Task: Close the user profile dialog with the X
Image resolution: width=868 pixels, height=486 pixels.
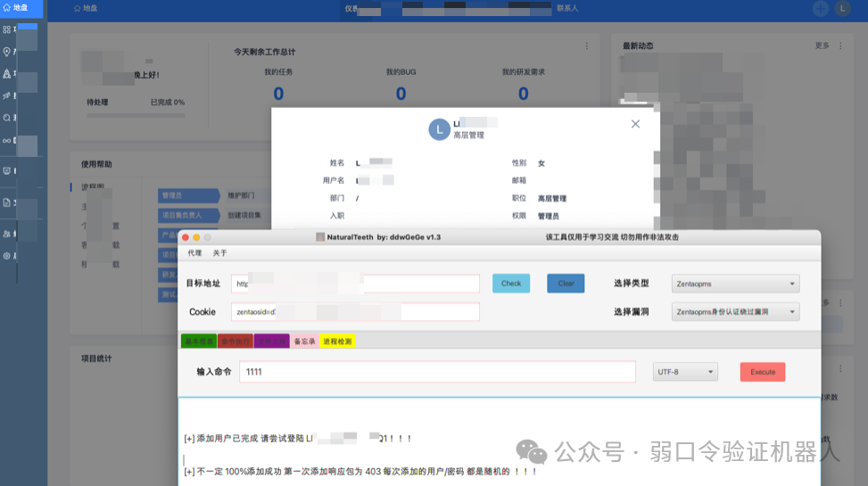Action: 635,124
